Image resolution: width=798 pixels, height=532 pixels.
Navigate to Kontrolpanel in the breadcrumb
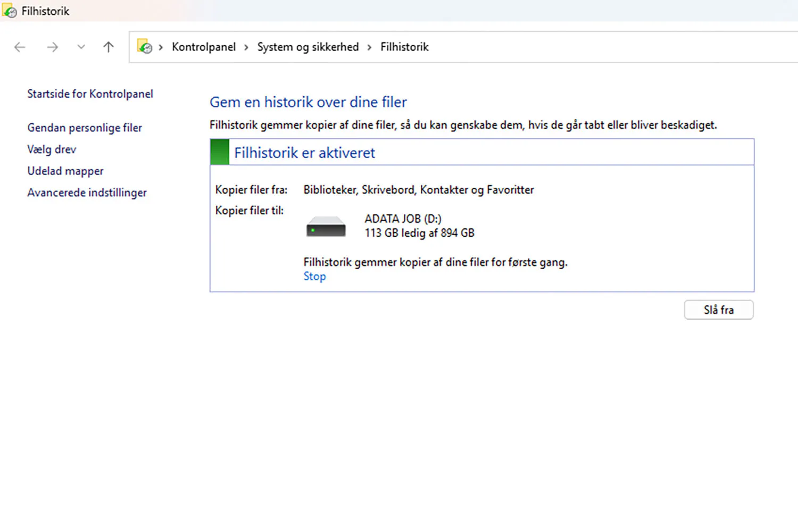pos(203,47)
